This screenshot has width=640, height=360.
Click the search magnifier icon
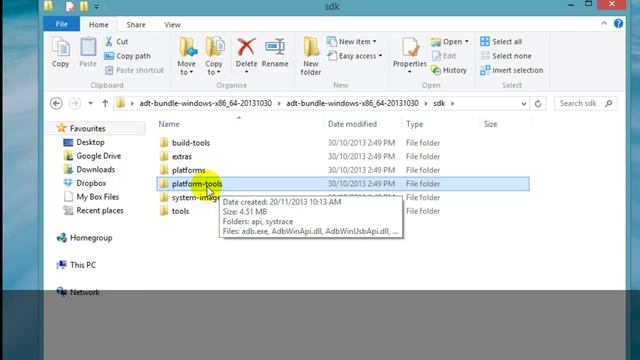609,104
